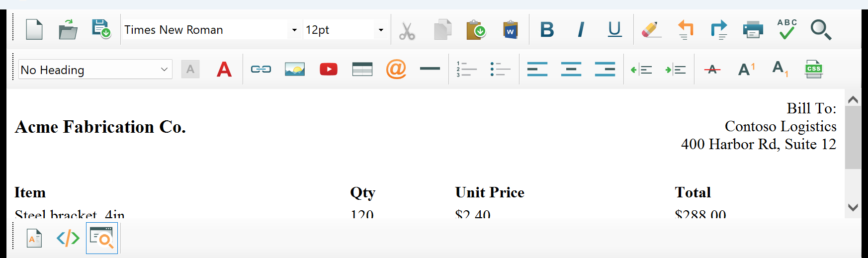Open the CSS stylesheet editor
This screenshot has height=258, width=868.
coord(814,69)
